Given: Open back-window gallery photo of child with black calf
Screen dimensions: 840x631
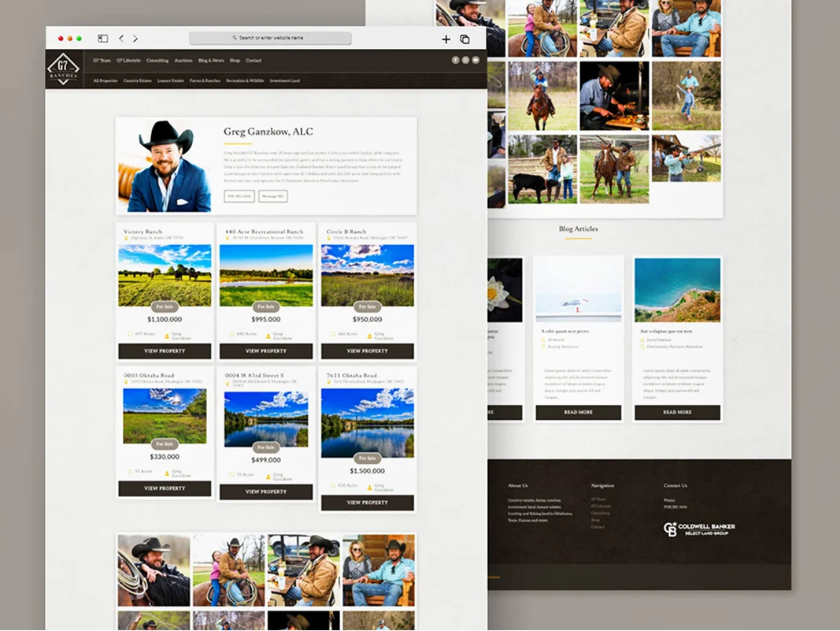Looking at the screenshot, I should coord(542,169).
